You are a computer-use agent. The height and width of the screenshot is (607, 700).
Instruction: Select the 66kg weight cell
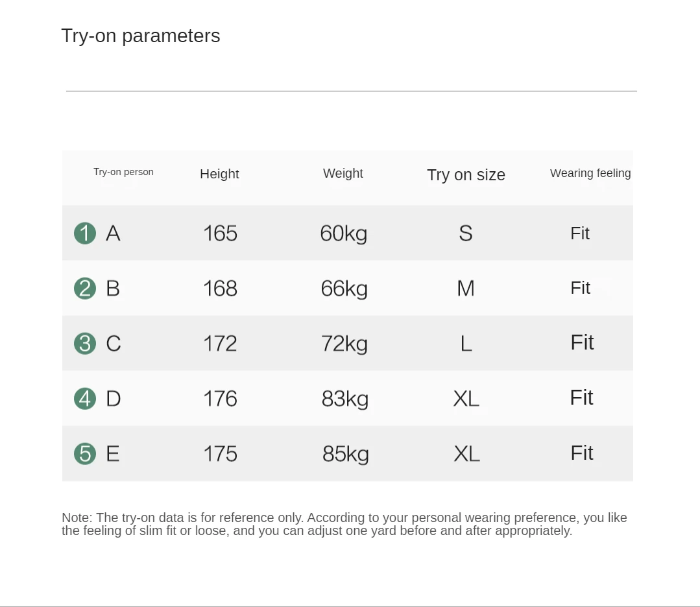click(344, 289)
